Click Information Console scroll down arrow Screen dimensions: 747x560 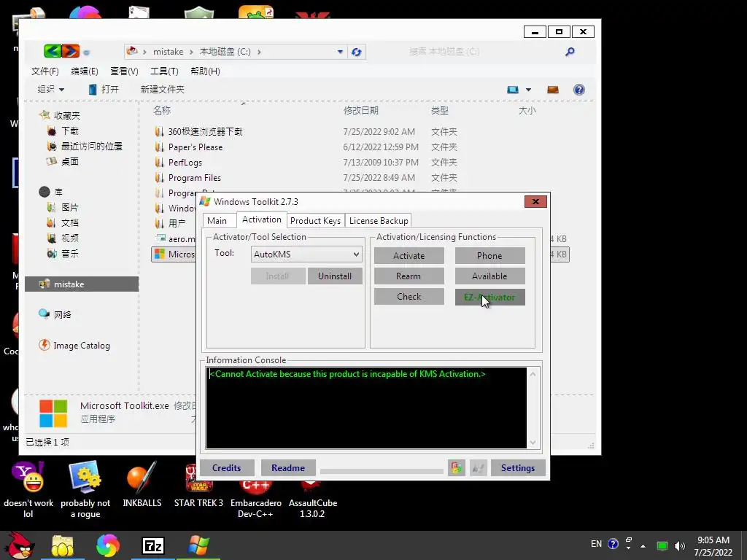click(x=533, y=443)
